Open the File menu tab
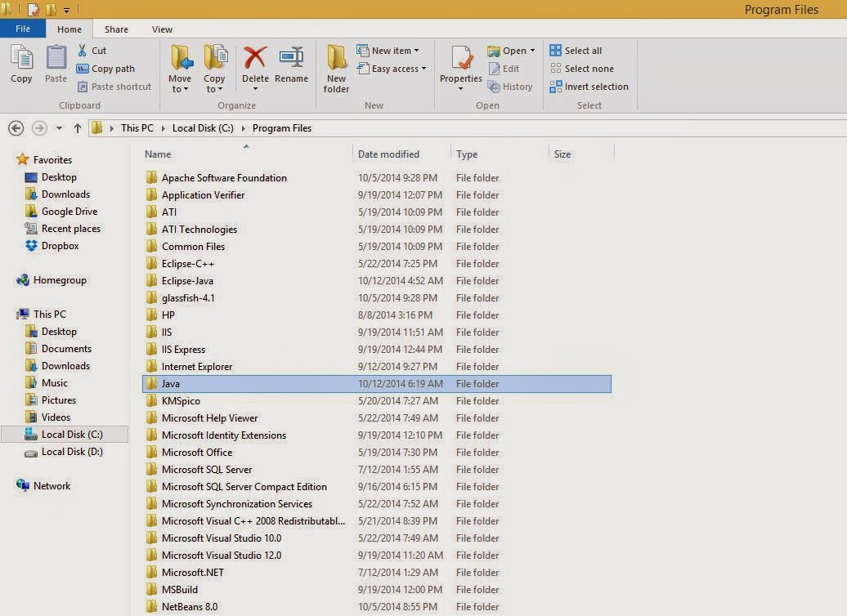The height and width of the screenshot is (616, 847). coord(23,29)
